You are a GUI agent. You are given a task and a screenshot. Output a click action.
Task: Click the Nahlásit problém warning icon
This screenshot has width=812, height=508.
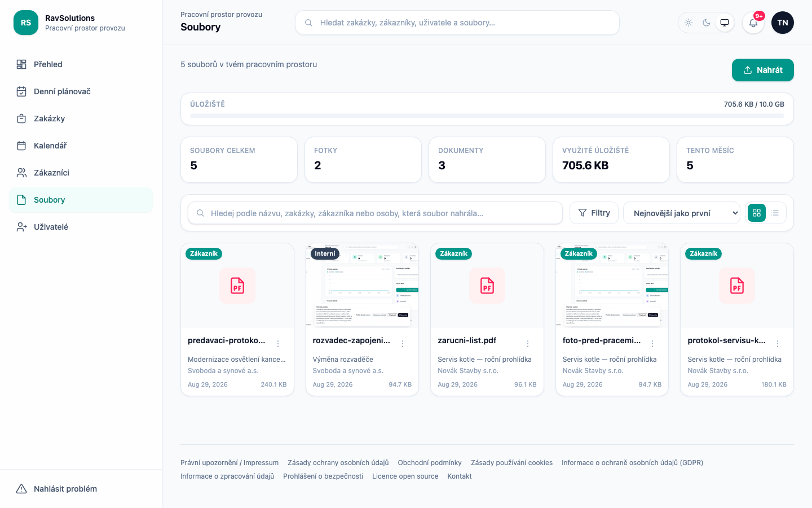pyautogui.click(x=21, y=489)
